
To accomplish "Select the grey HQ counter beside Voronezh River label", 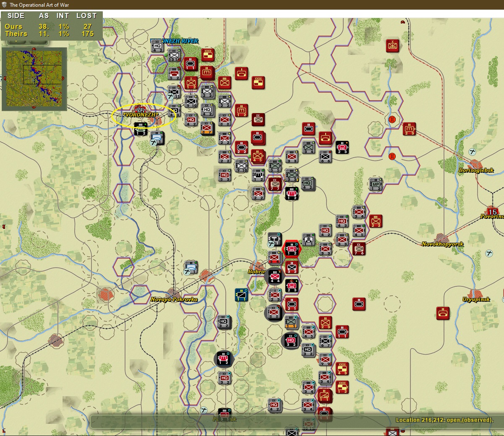I will click(157, 46).
